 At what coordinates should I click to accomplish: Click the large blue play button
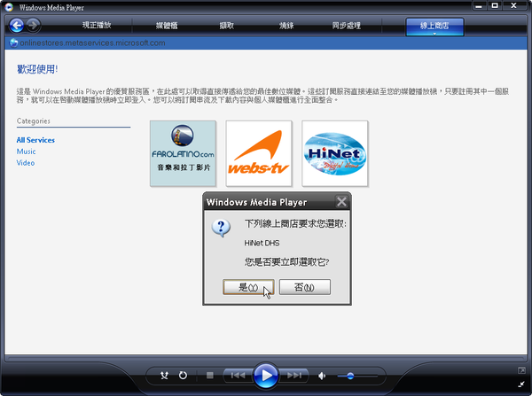[266, 376]
